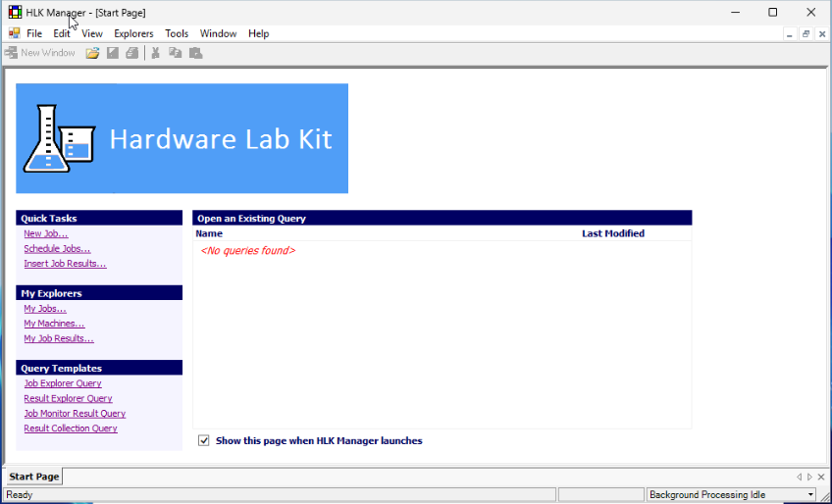Open the Window menu
The image size is (832, 504).
pyautogui.click(x=218, y=33)
